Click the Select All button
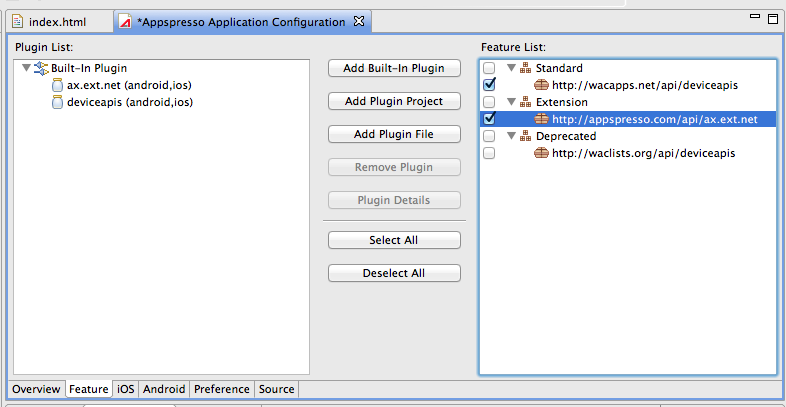The image size is (786, 407). [394, 240]
